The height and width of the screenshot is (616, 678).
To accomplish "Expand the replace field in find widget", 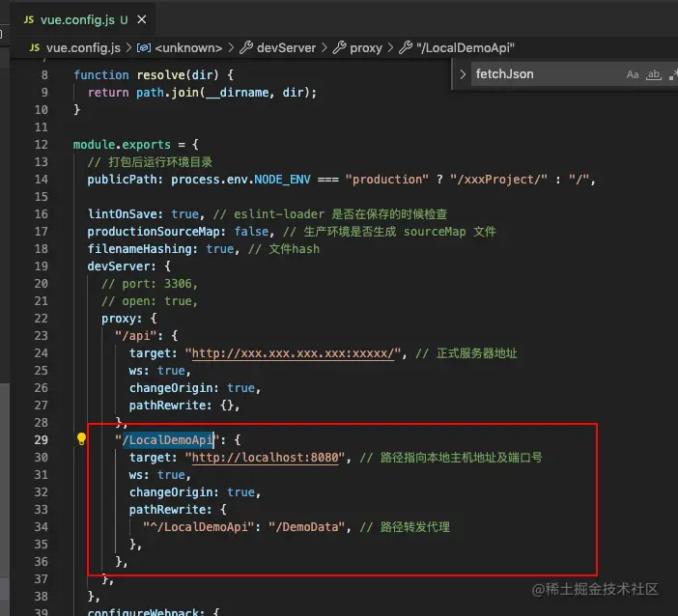I will [x=463, y=74].
